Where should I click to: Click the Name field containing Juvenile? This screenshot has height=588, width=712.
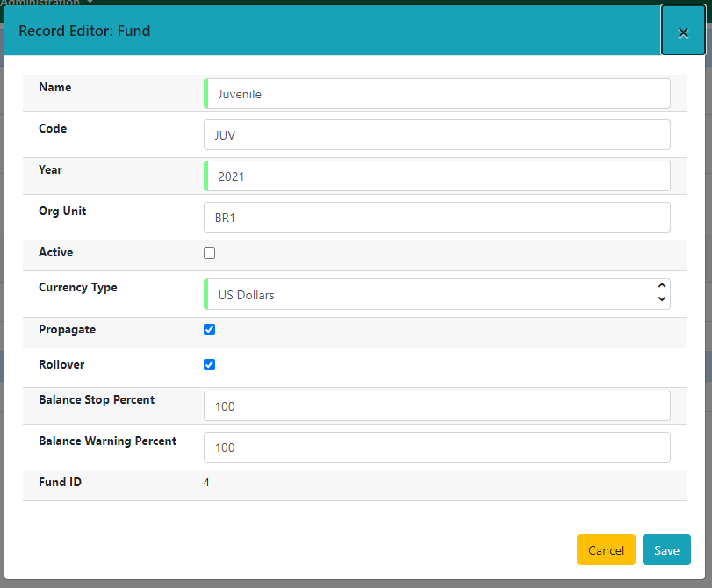(437, 94)
